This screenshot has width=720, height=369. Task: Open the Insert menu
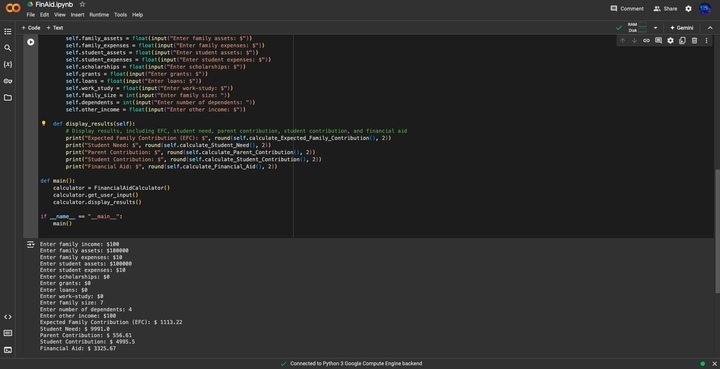(x=77, y=15)
